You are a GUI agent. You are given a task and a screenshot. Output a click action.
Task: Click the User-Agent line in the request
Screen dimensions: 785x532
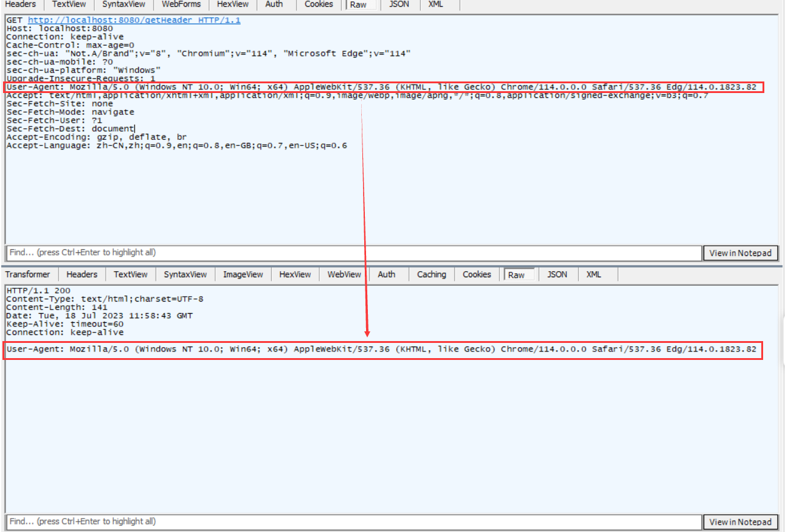pos(381,87)
